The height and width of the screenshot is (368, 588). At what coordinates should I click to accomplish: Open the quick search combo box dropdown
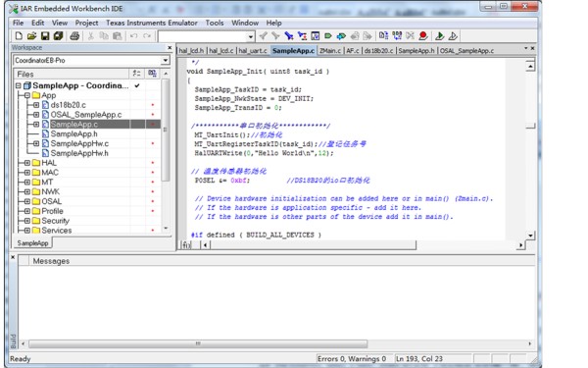(251, 37)
